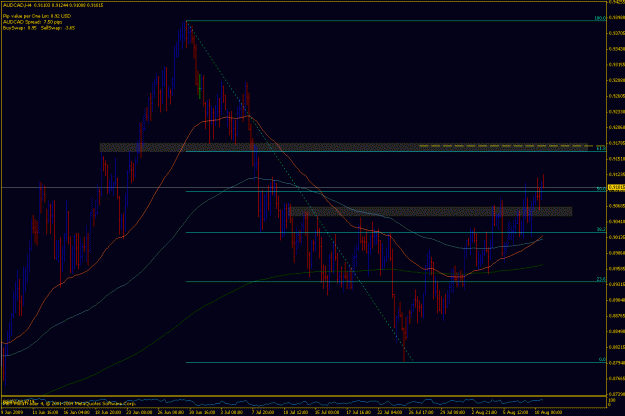Click the 'Pip value per One Lot' line
Screen dimensions: 625x416
coord(37,16)
